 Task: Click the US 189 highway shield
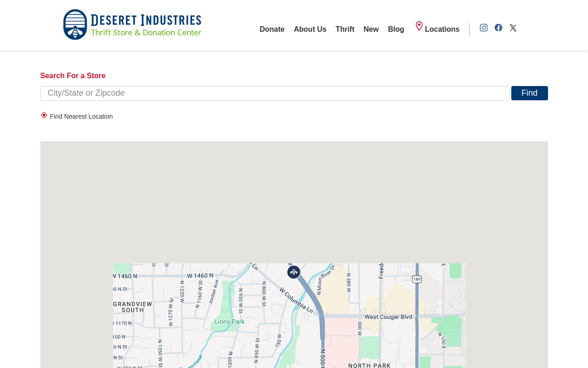coord(417,279)
